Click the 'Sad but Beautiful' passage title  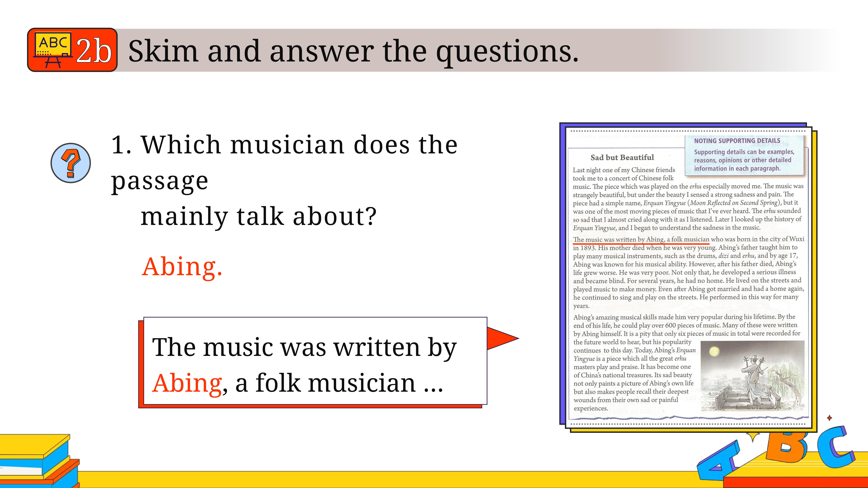(622, 158)
